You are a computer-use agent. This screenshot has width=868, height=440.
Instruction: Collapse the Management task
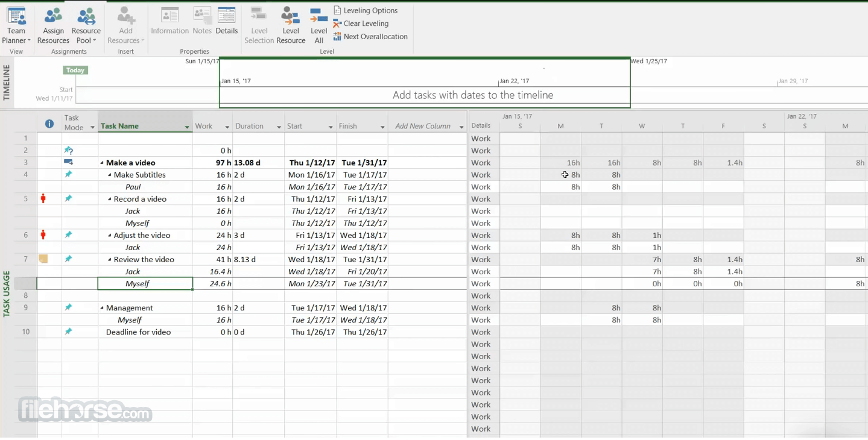(x=102, y=307)
